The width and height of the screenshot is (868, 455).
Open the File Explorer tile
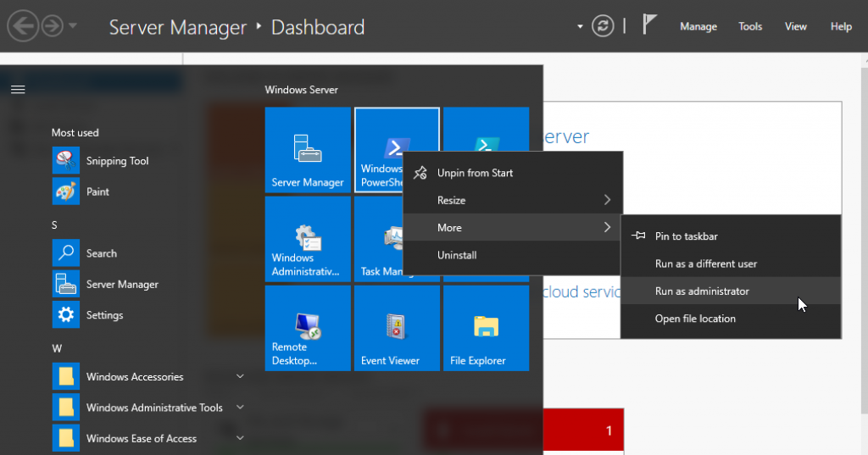pyautogui.click(x=486, y=328)
